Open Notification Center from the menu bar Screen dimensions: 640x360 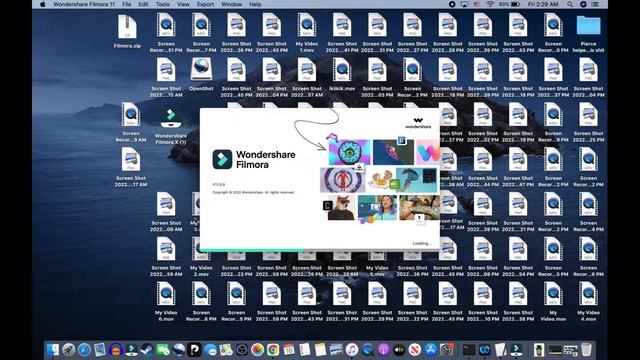click(596, 4)
